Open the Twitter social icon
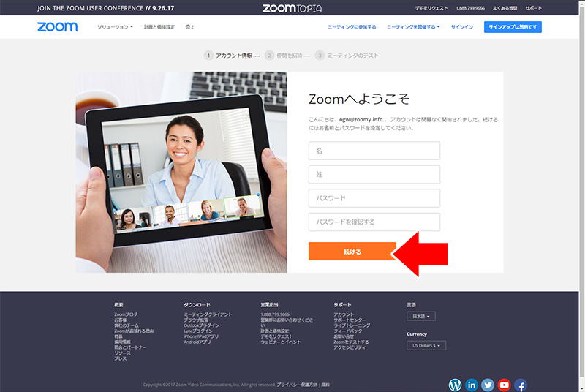 point(488,384)
